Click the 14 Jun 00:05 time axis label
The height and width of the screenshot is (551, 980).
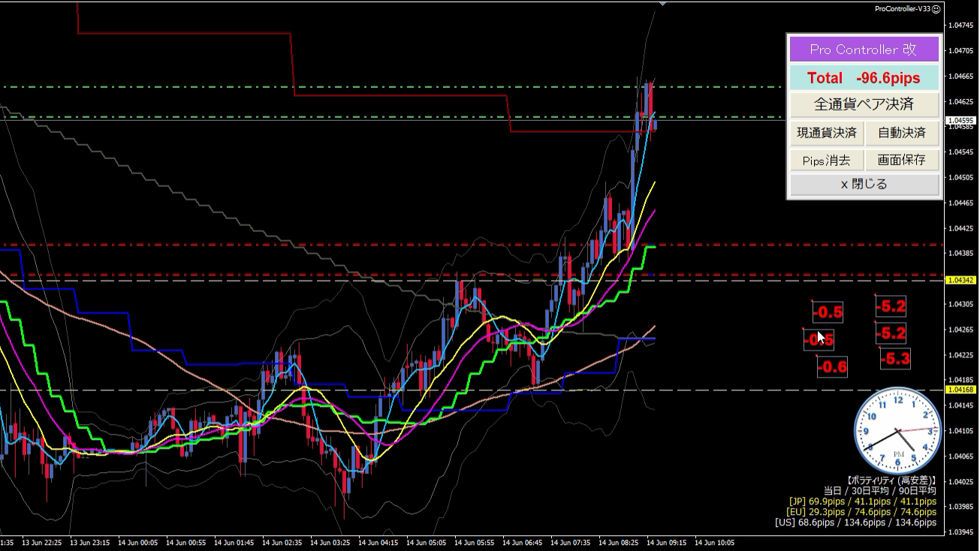137,542
